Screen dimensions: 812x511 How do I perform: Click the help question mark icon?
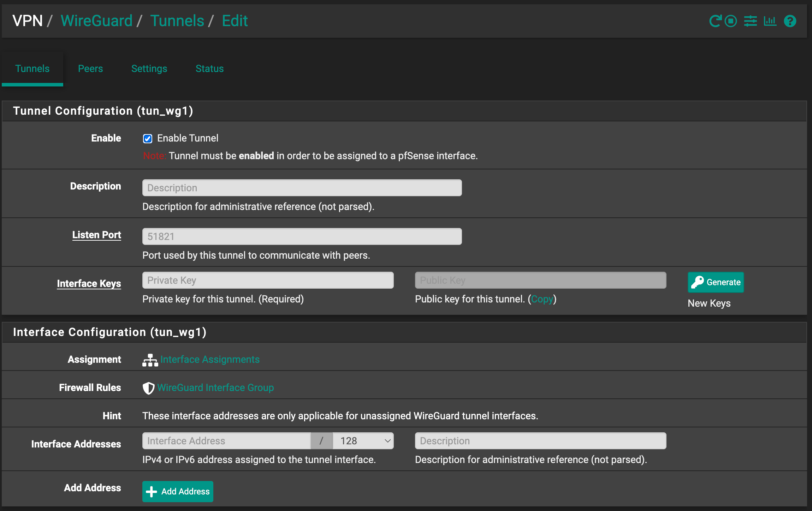click(790, 21)
